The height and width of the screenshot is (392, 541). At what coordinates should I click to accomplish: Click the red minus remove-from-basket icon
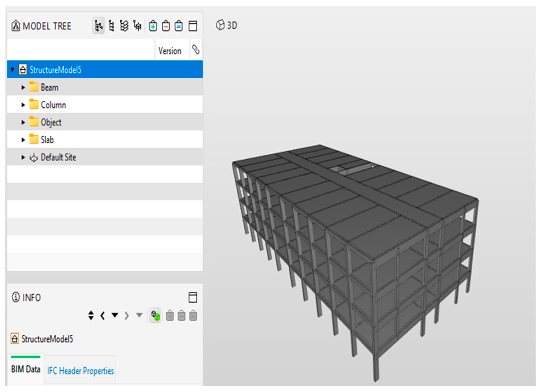166,26
